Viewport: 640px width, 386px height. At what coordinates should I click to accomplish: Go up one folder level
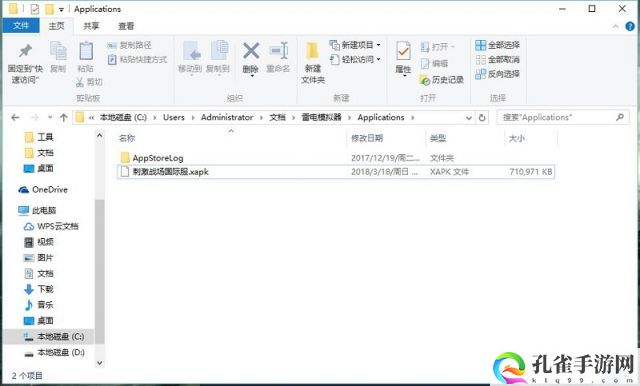(64, 118)
